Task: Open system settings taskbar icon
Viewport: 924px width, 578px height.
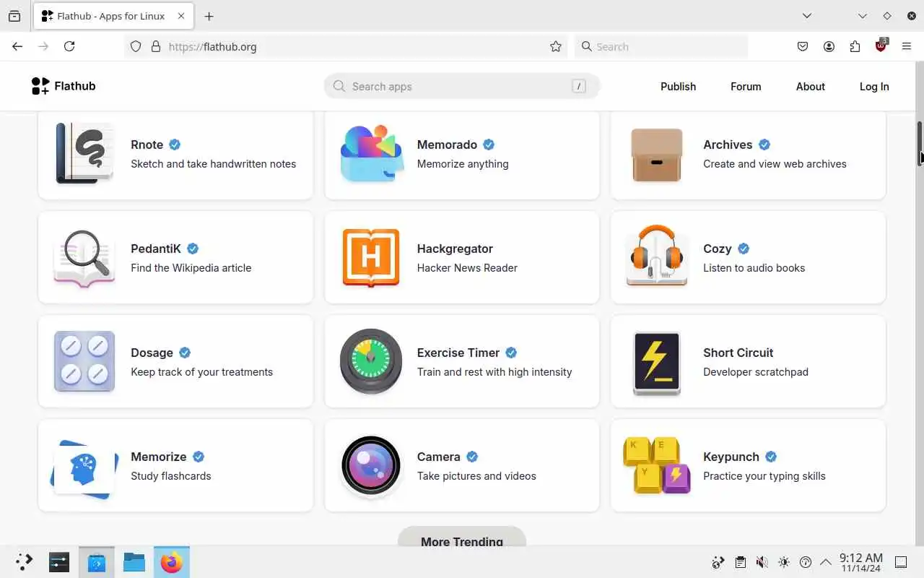Action: click(x=59, y=562)
